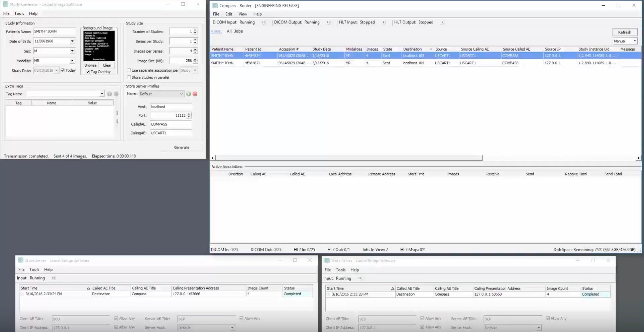Open Modality dropdown
The image size is (644, 332).
[x=72, y=61]
